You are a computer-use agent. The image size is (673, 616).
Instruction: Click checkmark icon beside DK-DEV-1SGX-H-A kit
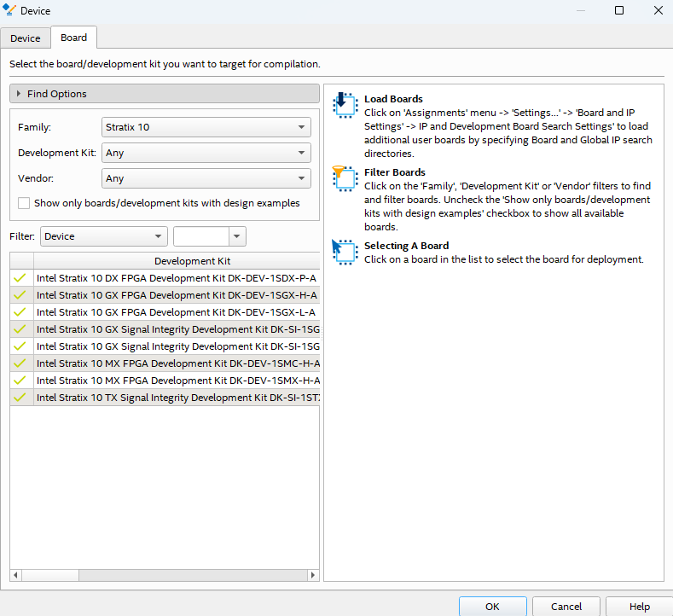20,295
